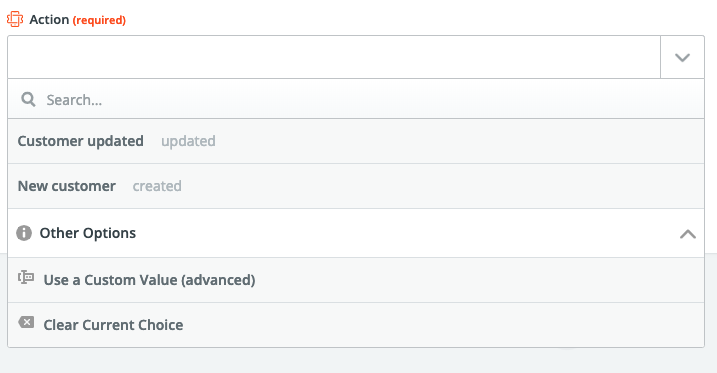This screenshot has height=373, width=717.
Task: Select the Customer updated option
Action: (x=80, y=141)
